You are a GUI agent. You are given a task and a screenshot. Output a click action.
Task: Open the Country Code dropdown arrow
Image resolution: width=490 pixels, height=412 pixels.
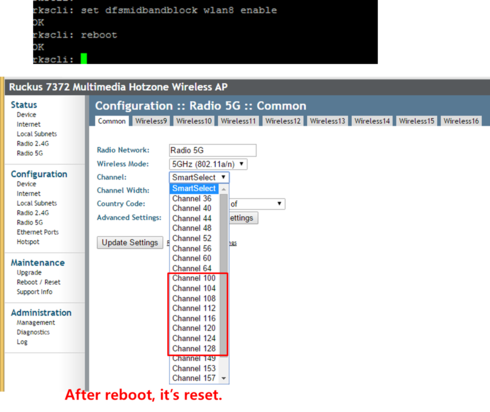[x=279, y=203]
